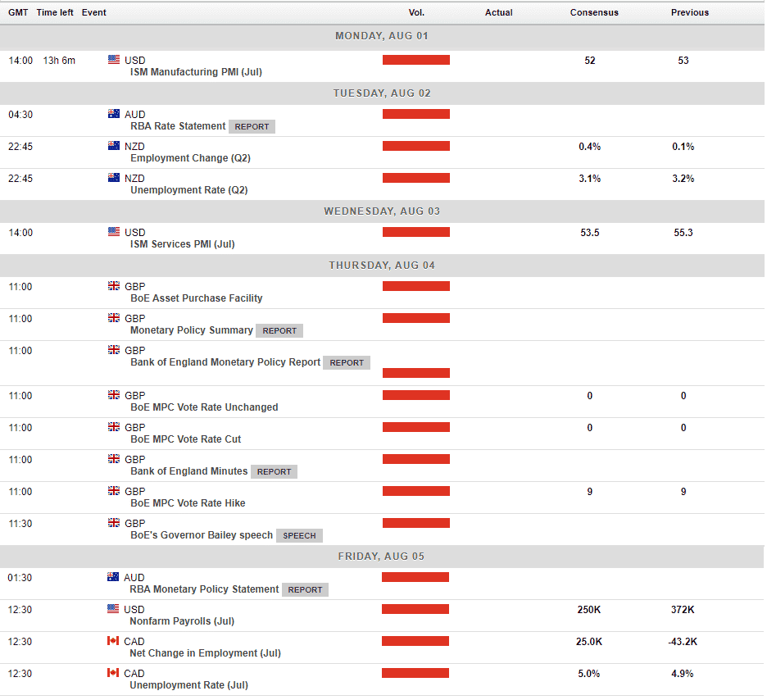Open the Monetary Policy Summary event

(x=191, y=330)
